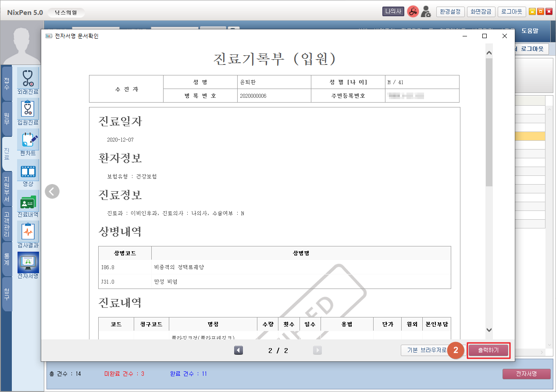Viewport: 556px width, 392px height.
Task: Open the 검사결과 test results icon
Action: [x=28, y=232]
